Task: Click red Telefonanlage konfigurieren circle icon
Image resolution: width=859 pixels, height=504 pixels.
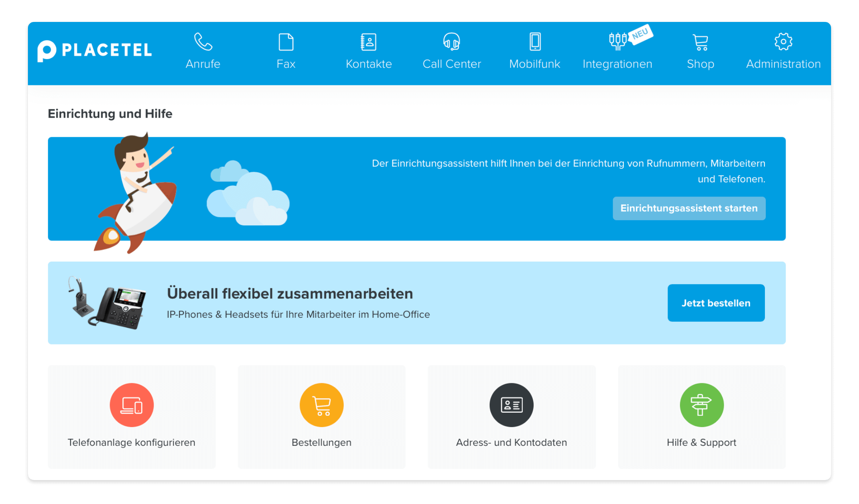Action: pos(132,405)
